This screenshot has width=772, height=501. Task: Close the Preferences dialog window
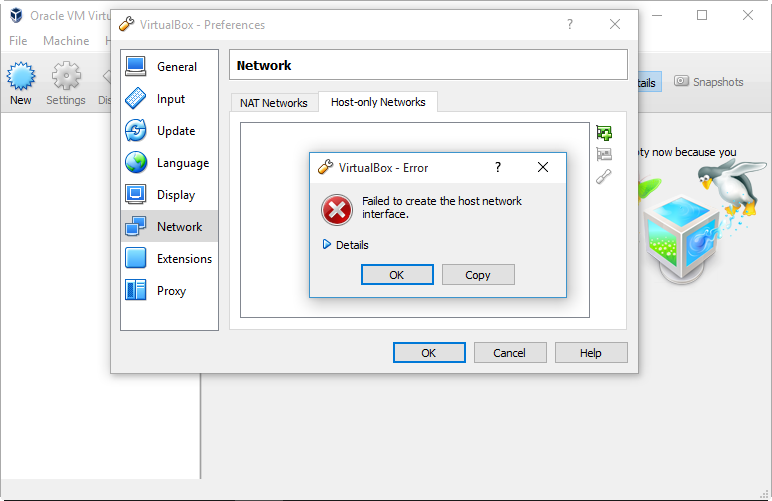pos(614,24)
